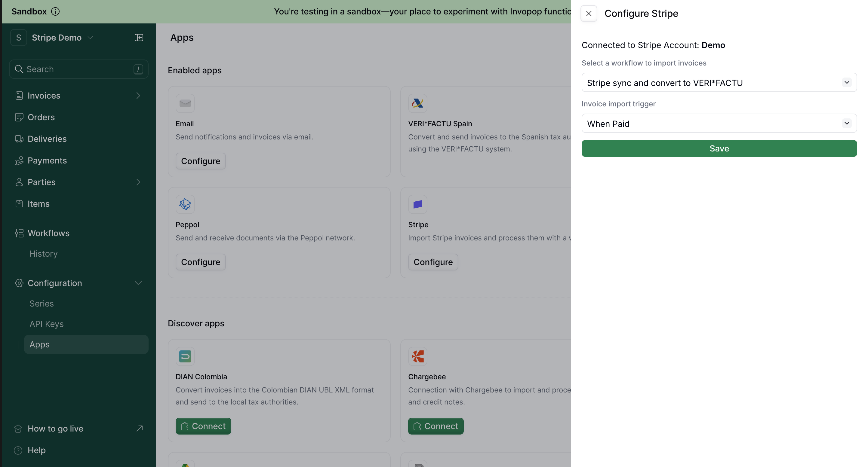Open the Email app envelope icon
Image resolution: width=868 pixels, height=467 pixels.
185,103
